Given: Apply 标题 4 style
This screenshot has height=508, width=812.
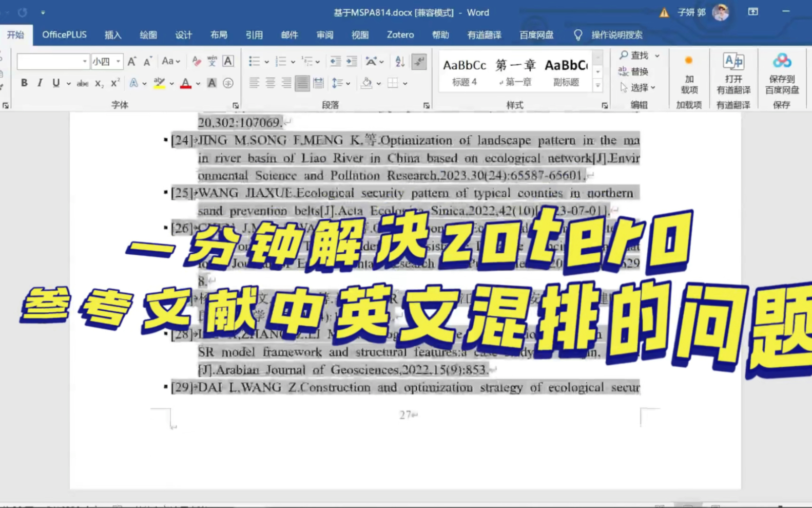Looking at the screenshot, I should coord(465,71).
